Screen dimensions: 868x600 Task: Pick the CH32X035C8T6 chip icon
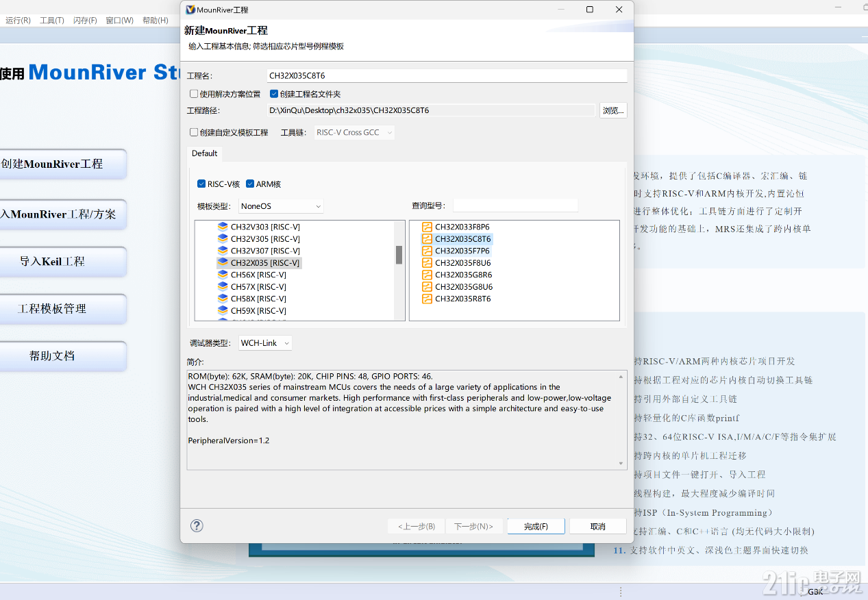tap(427, 239)
